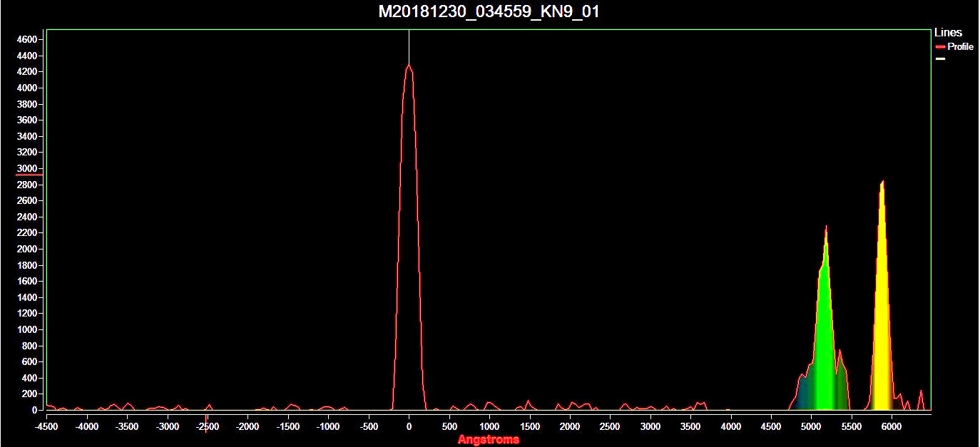
Task: Click the -4500 x-axis tick label
Action: [x=47, y=426]
